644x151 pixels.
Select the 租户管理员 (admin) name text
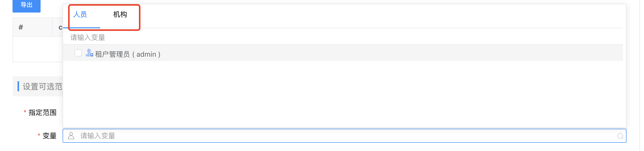[x=128, y=54]
